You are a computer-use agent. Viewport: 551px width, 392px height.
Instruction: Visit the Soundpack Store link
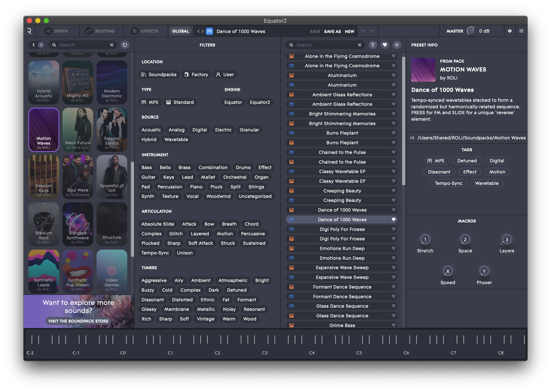coord(78,321)
